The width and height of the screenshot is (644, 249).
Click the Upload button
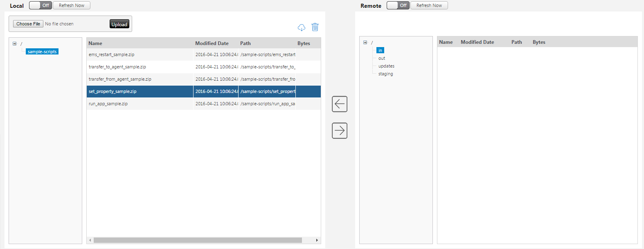[119, 24]
